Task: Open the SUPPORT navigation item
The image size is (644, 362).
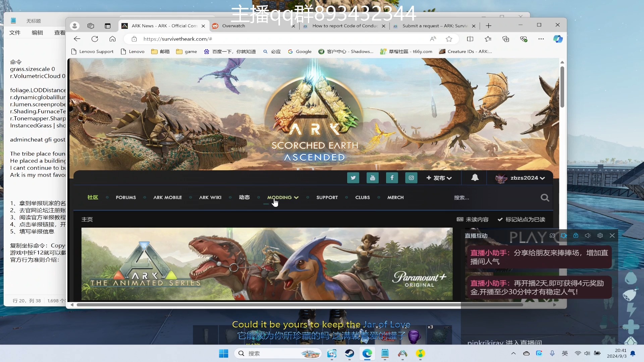Action: pos(327,197)
